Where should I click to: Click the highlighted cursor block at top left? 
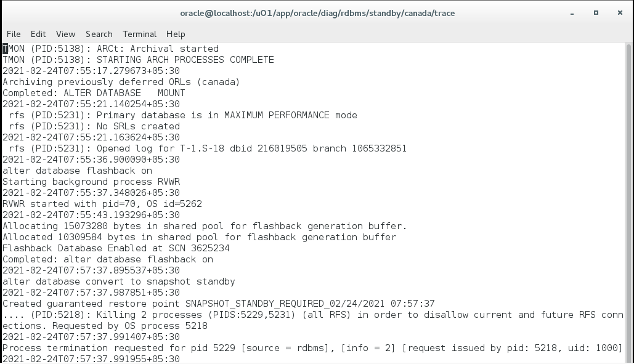point(4,48)
